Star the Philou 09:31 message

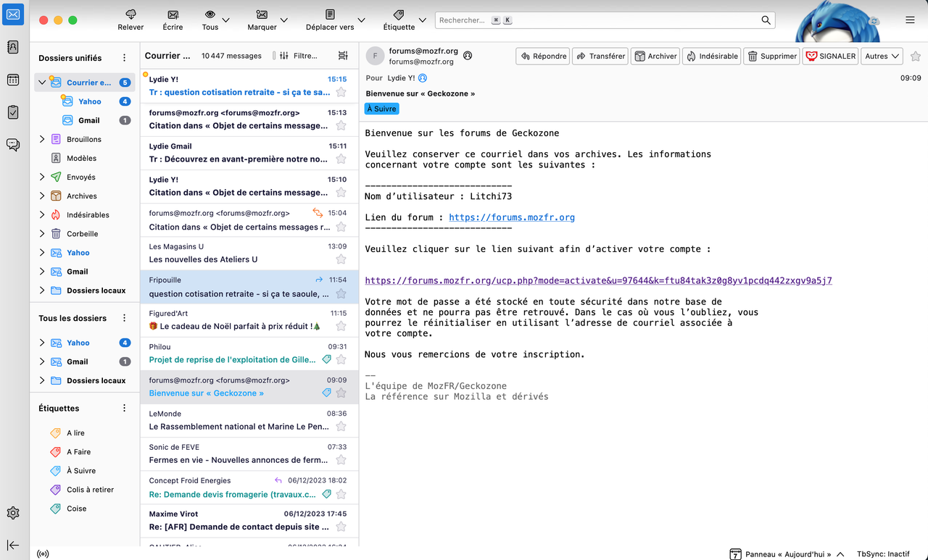click(341, 360)
